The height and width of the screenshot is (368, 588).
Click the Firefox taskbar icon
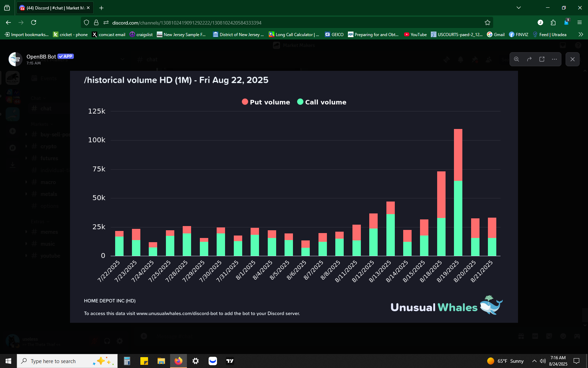(x=178, y=361)
